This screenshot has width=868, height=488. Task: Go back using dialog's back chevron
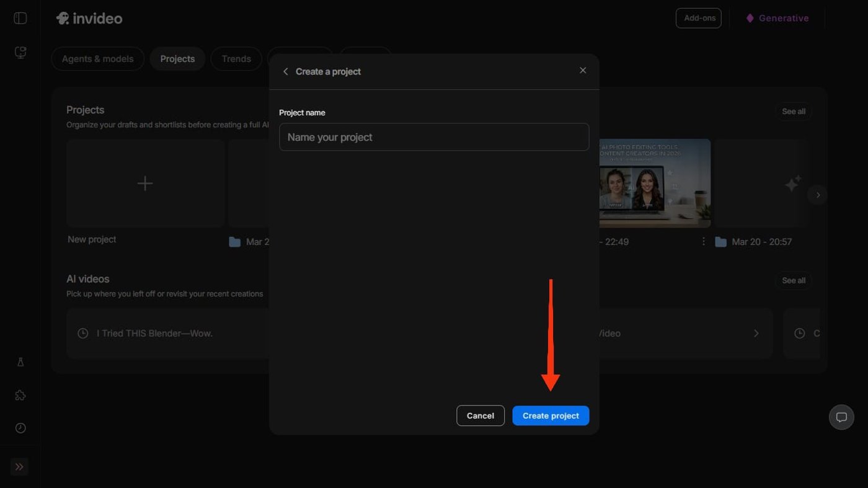pyautogui.click(x=286, y=72)
